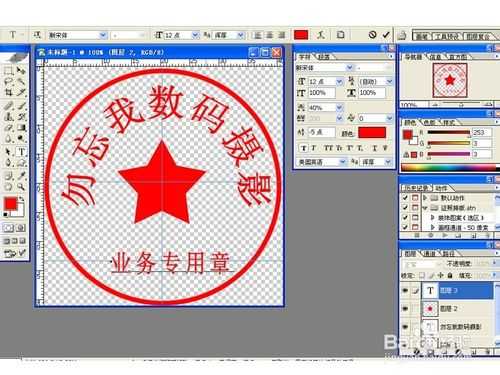Viewport: 500px width, 375px height.
Task: Open Histogram tab in Navigator panel
Action: pyautogui.click(x=459, y=57)
